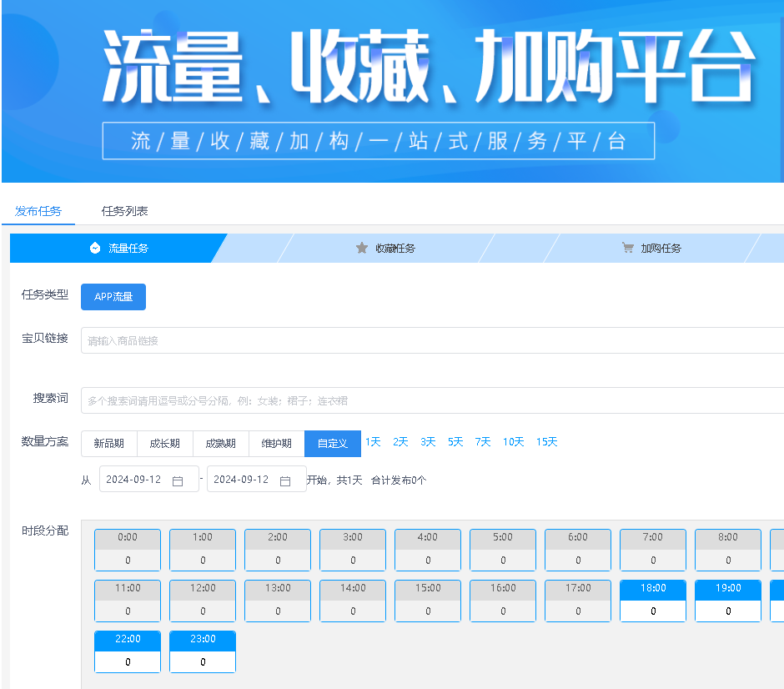
Task: Select the 新品期 quantity plan
Action: [x=109, y=444]
